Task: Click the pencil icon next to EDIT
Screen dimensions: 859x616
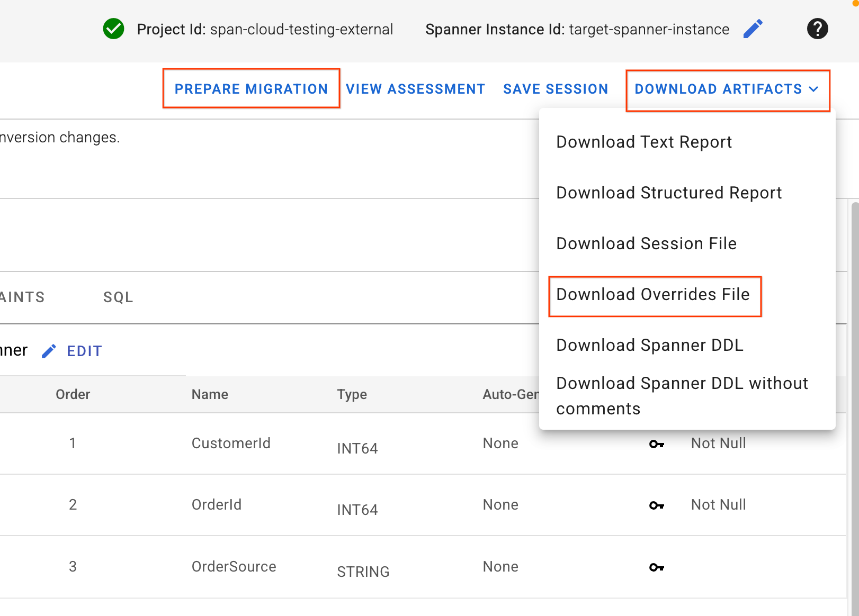Action: [49, 351]
